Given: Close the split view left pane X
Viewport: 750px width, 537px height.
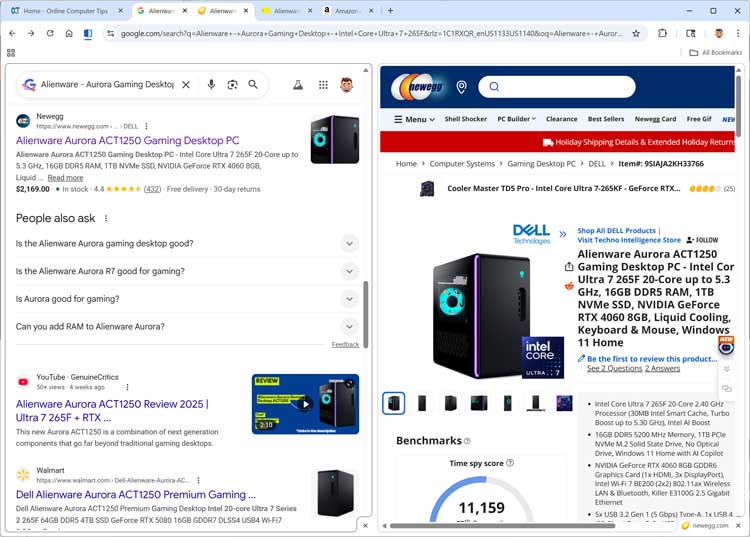Looking at the screenshot, I should [365, 526].
